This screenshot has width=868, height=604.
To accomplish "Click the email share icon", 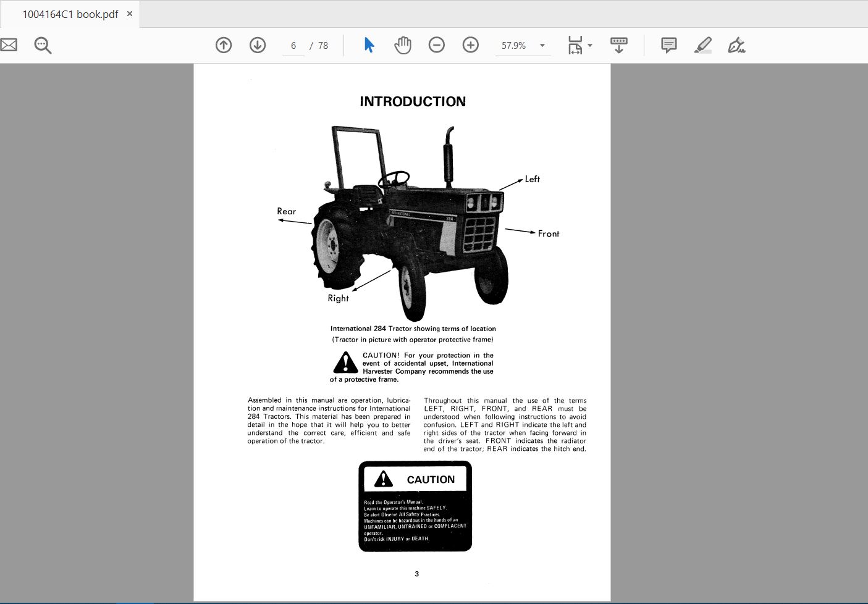I will (x=9, y=44).
